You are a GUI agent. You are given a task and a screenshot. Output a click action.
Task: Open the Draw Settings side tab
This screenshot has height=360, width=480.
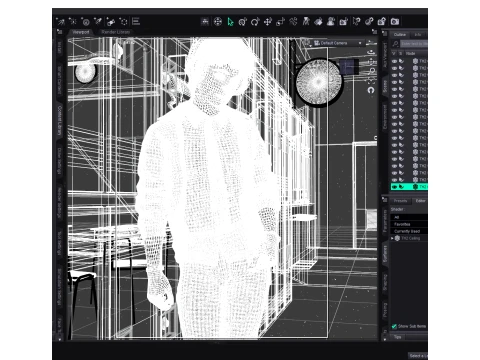(x=60, y=161)
